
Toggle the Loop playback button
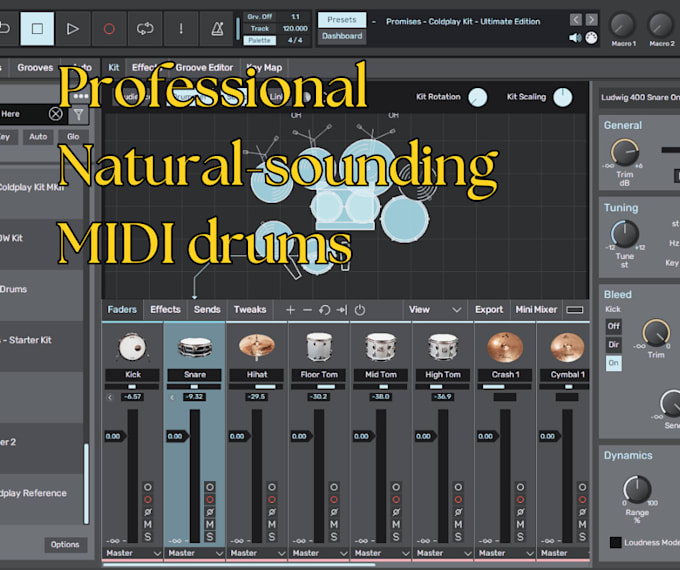coord(145,29)
